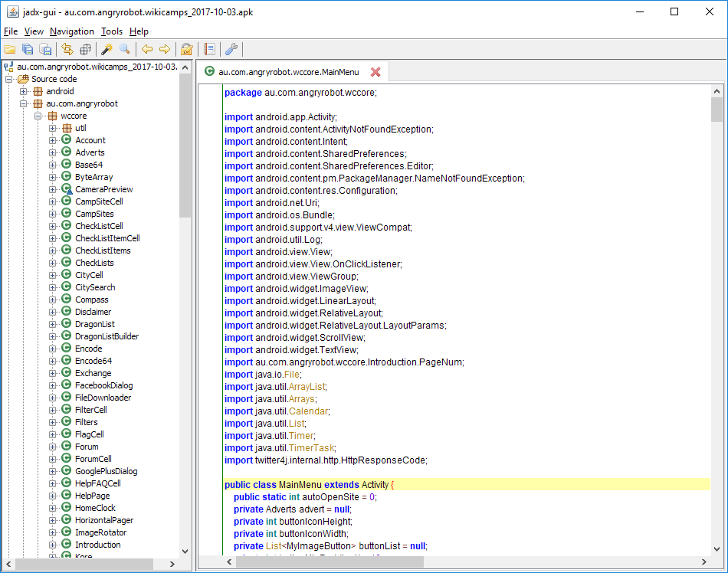The height and width of the screenshot is (573, 728).
Task: Open the Tools menu
Action: (112, 31)
